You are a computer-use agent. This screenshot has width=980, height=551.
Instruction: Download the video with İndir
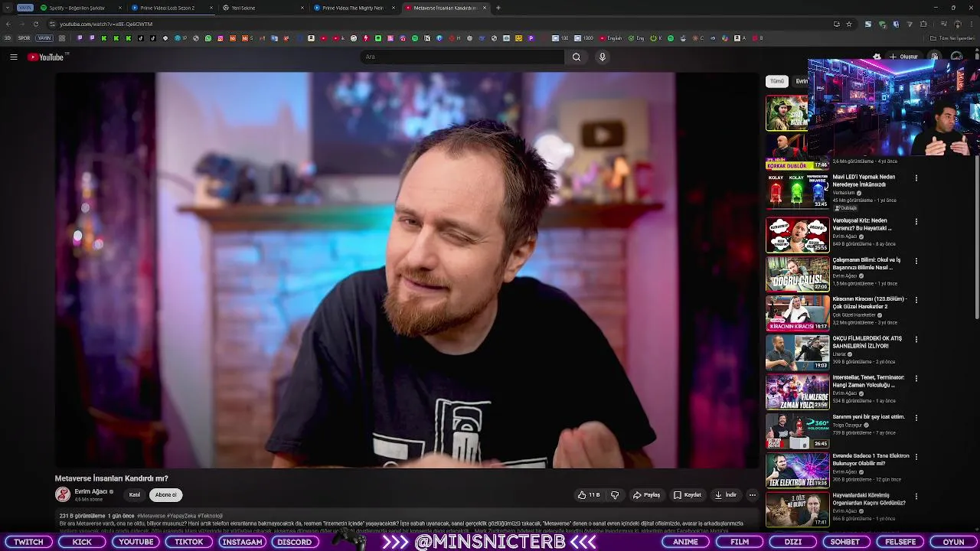click(725, 495)
